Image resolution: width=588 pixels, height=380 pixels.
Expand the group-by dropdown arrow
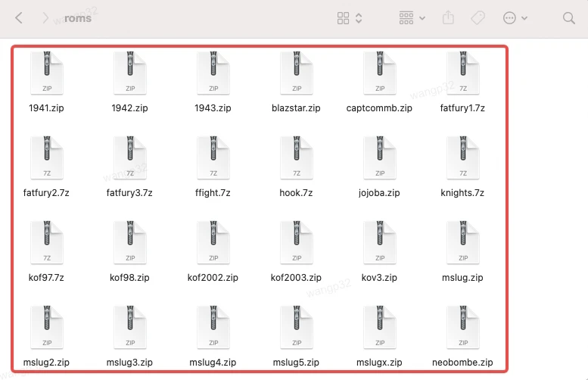pyautogui.click(x=422, y=18)
